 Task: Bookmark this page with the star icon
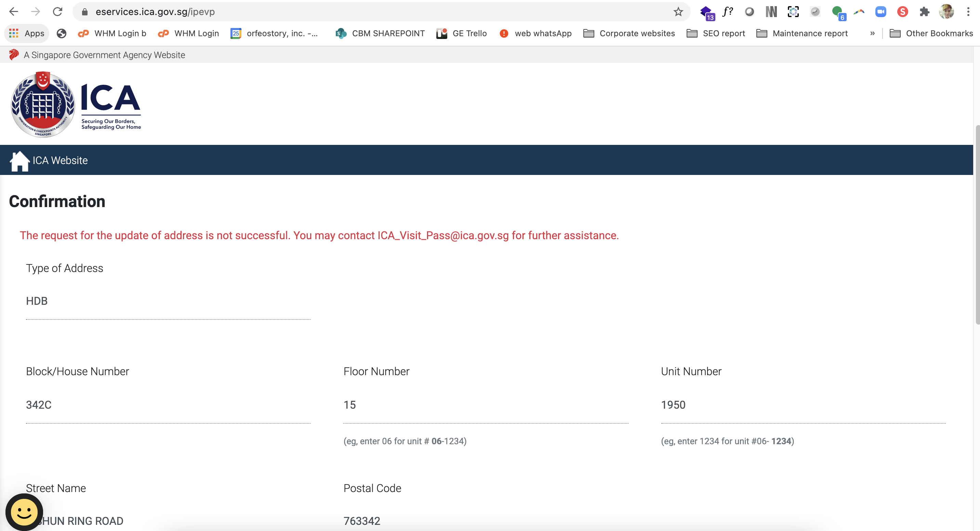click(678, 12)
